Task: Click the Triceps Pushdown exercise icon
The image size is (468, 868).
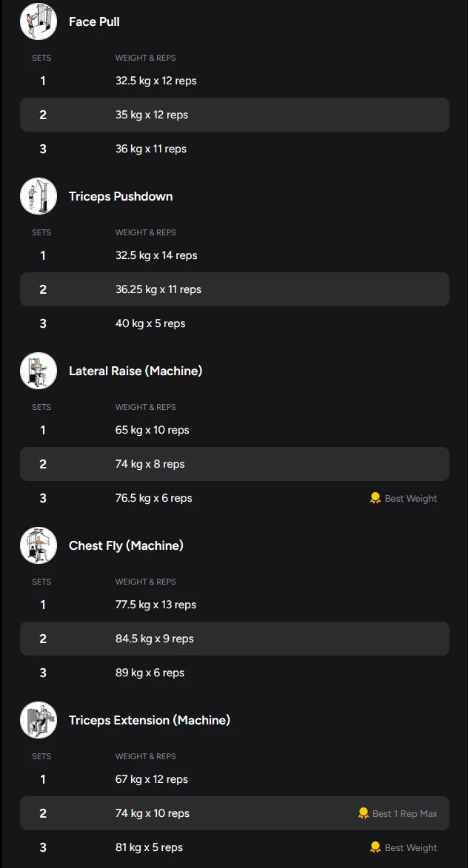Action: [x=39, y=196]
